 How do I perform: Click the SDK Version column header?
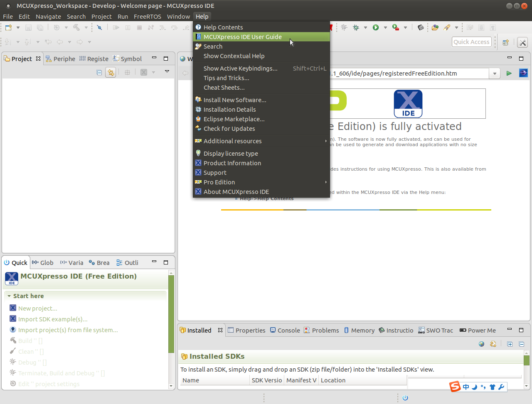pyautogui.click(x=267, y=380)
